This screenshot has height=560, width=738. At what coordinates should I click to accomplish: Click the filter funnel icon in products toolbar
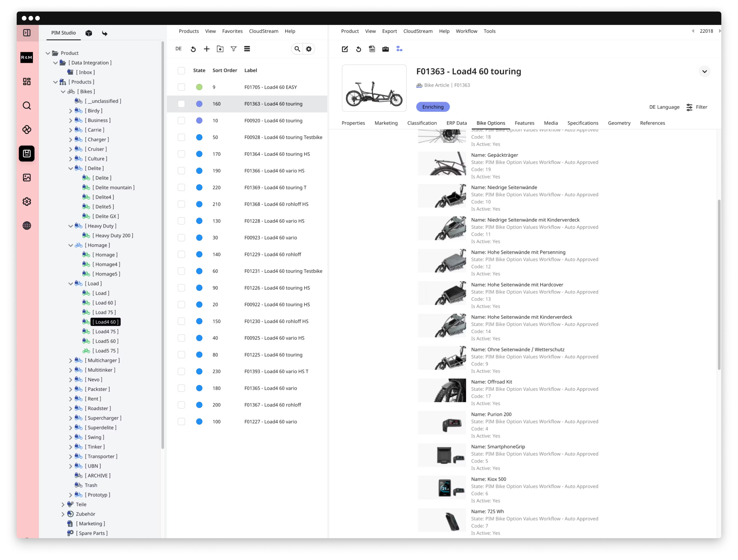coord(233,49)
